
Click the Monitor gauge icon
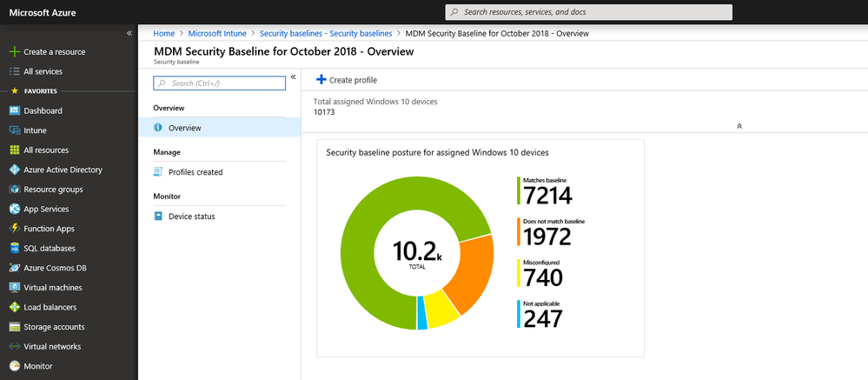pos(15,366)
